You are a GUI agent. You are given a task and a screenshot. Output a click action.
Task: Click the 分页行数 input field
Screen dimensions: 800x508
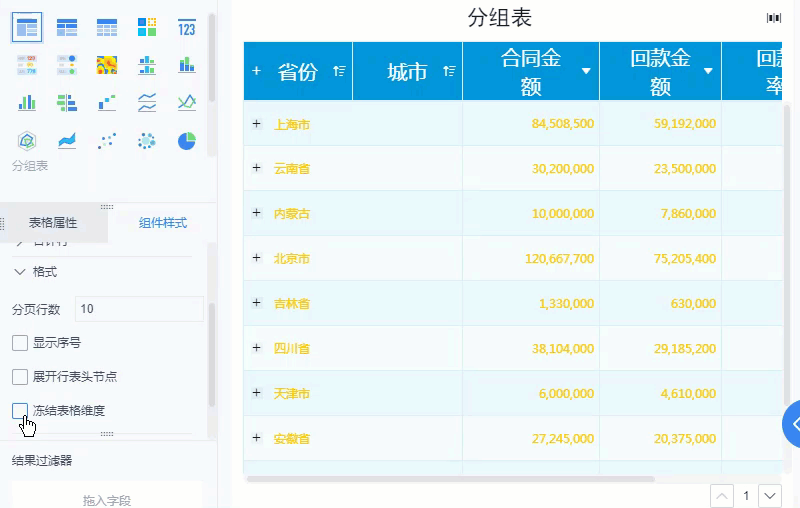click(x=139, y=309)
